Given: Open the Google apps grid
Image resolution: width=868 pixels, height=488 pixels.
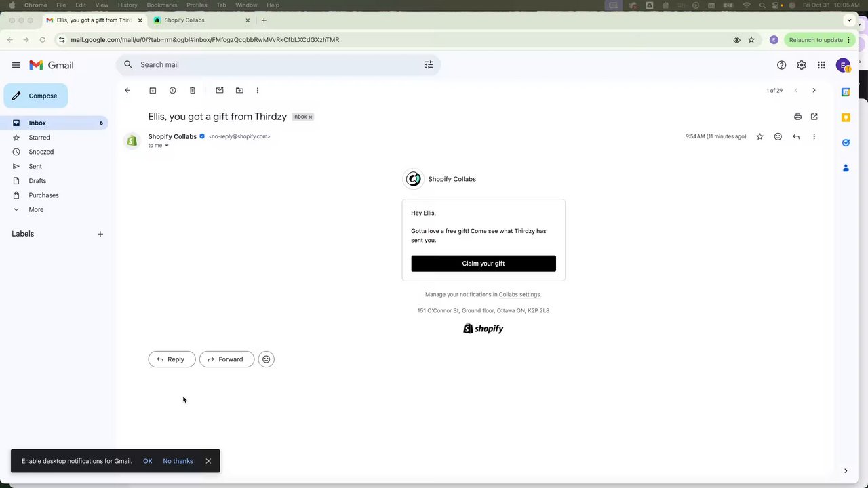Looking at the screenshot, I should (821, 65).
